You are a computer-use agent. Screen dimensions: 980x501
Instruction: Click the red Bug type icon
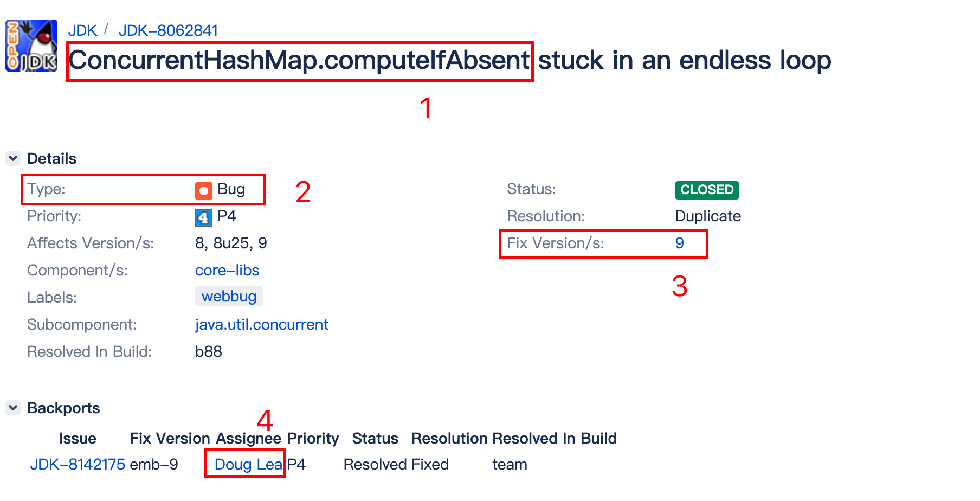pos(203,190)
